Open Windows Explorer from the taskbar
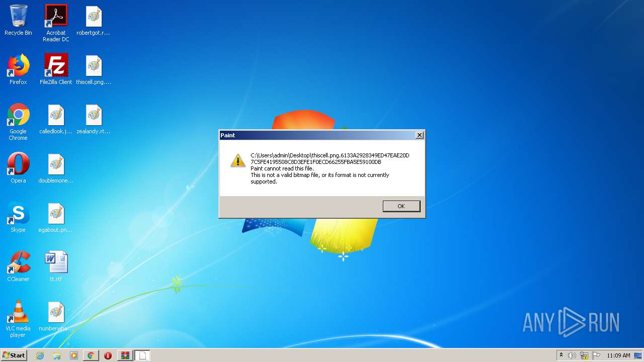The height and width of the screenshot is (362, 644). pos(57,355)
